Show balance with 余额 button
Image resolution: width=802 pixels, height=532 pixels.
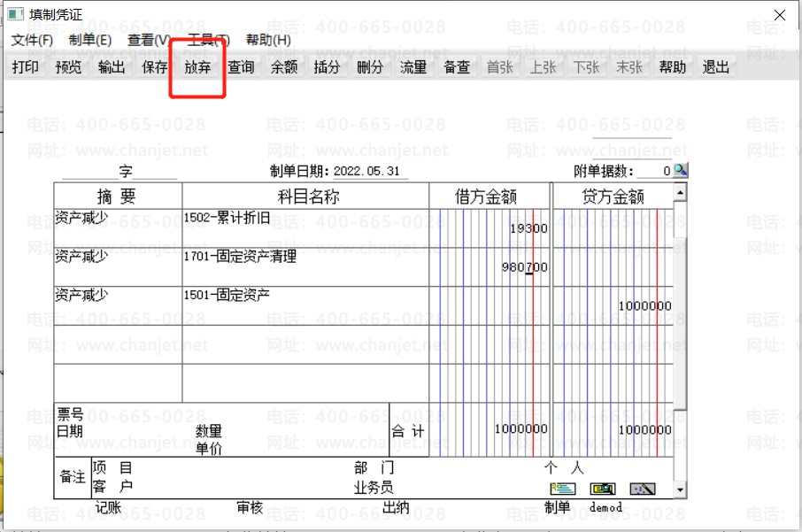tap(284, 67)
